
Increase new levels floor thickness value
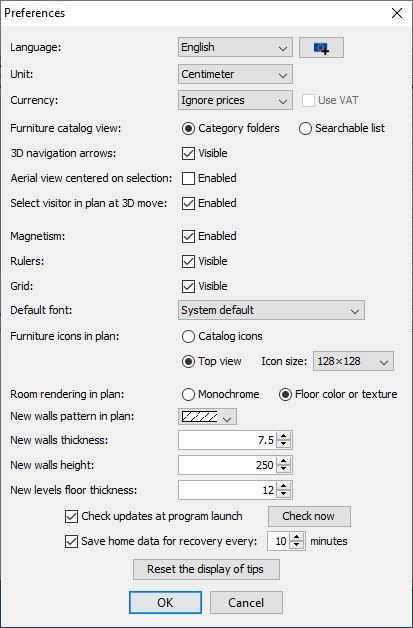(284, 486)
